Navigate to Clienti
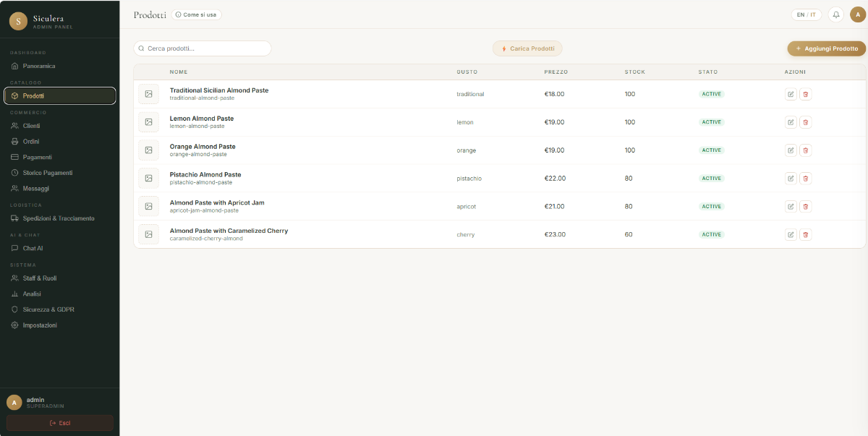 point(60,126)
